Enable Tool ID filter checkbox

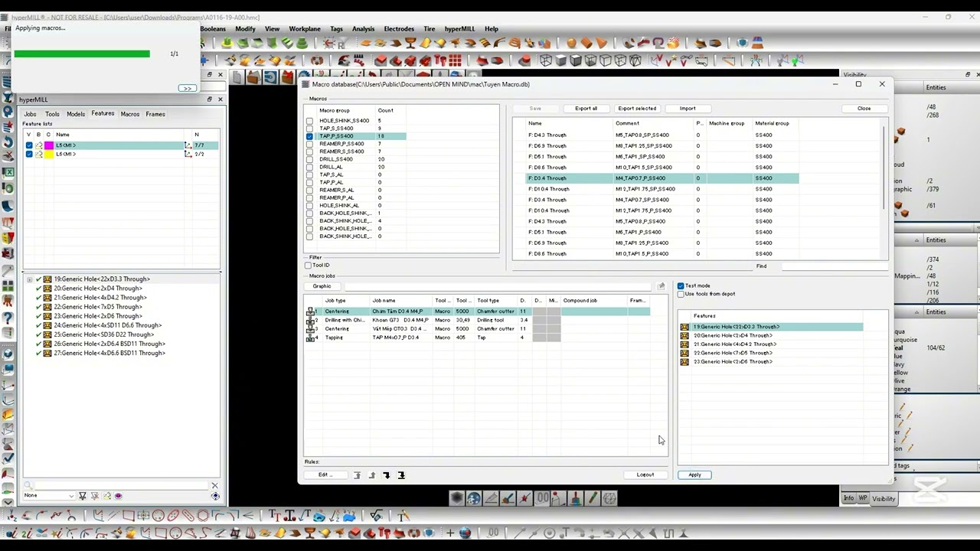pos(308,266)
